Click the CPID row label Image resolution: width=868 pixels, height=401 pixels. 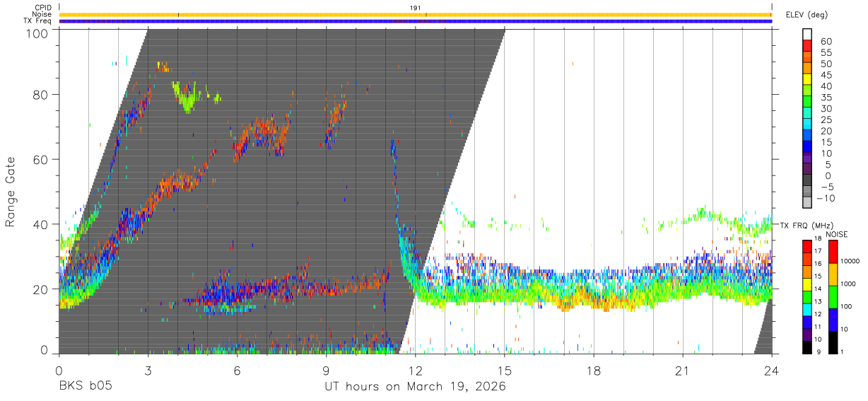coord(42,8)
